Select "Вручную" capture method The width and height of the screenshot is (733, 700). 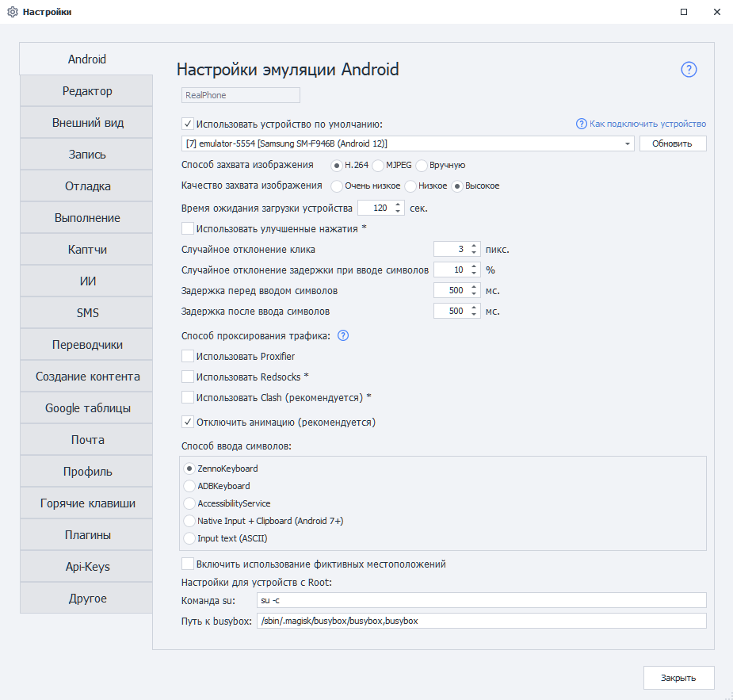click(x=422, y=166)
